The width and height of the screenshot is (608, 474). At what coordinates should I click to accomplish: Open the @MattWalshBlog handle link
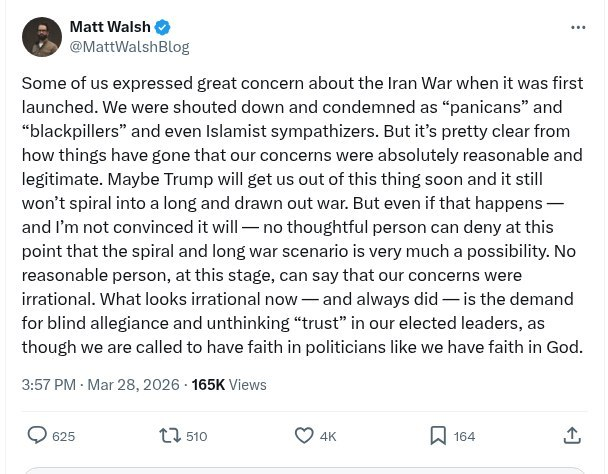click(x=129, y=46)
